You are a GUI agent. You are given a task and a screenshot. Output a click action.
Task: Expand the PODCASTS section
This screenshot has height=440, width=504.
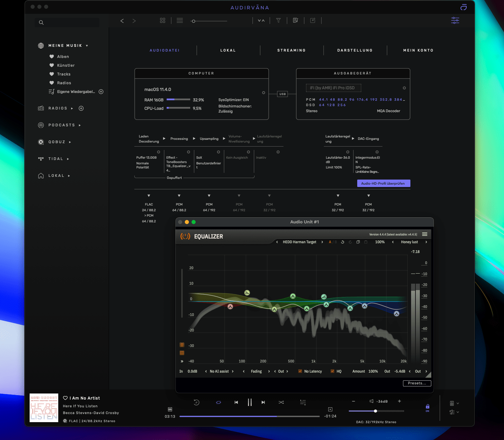tap(80, 125)
